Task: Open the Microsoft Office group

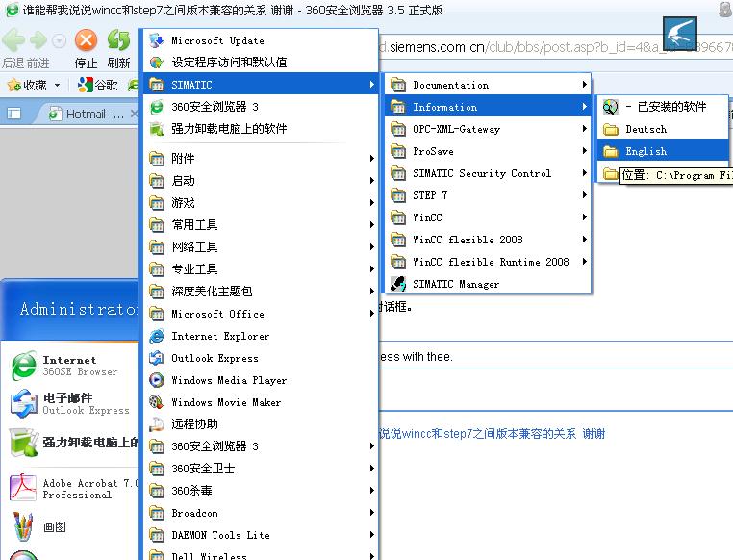Action: [261, 314]
